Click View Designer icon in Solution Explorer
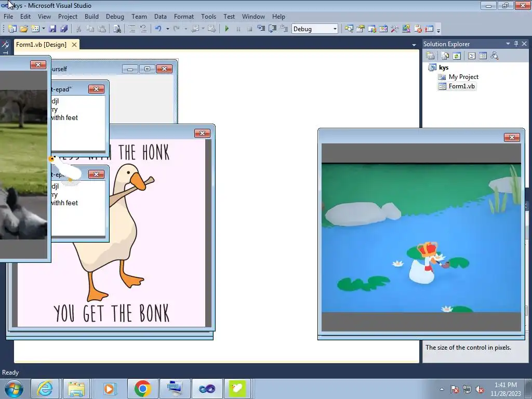 pyautogui.click(x=483, y=56)
